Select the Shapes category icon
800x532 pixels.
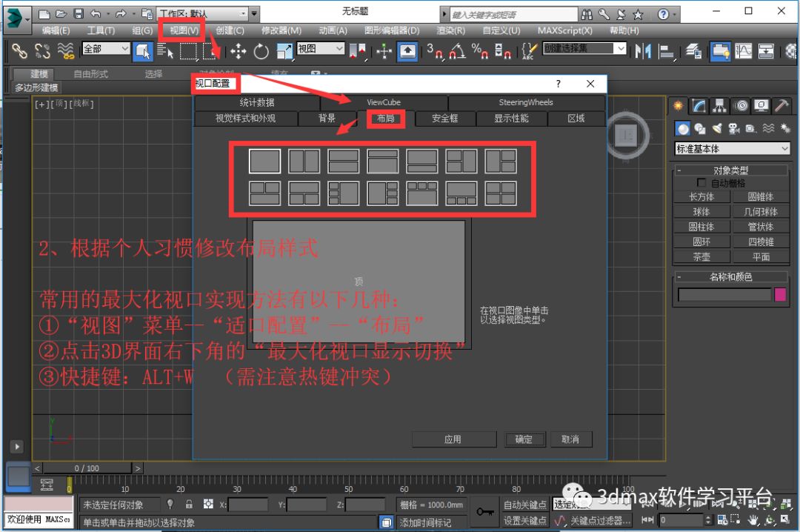(x=699, y=128)
